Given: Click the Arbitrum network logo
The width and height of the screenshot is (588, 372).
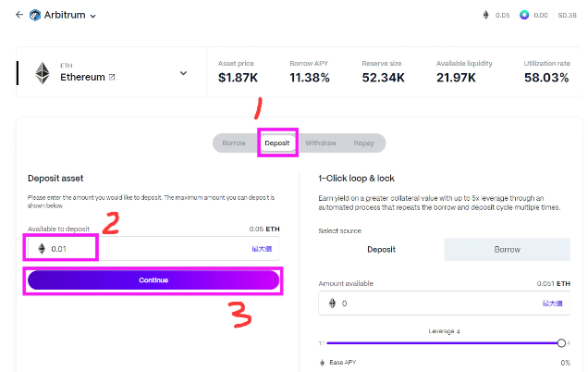Looking at the screenshot, I should tap(35, 15).
